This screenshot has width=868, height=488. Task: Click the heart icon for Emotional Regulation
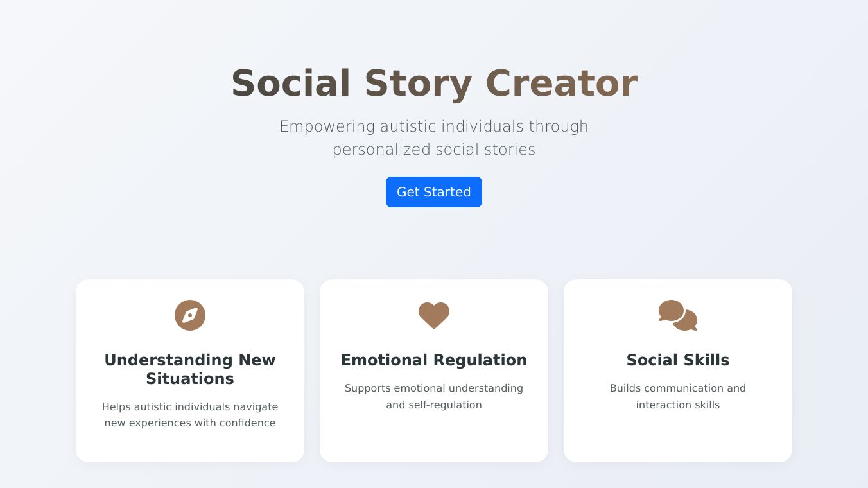434,315
